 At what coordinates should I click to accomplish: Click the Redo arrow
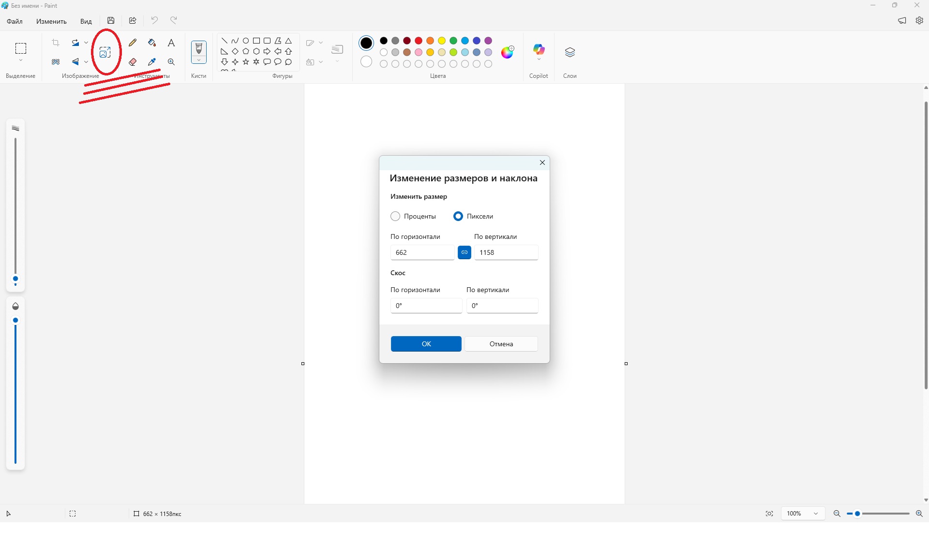[174, 20]
